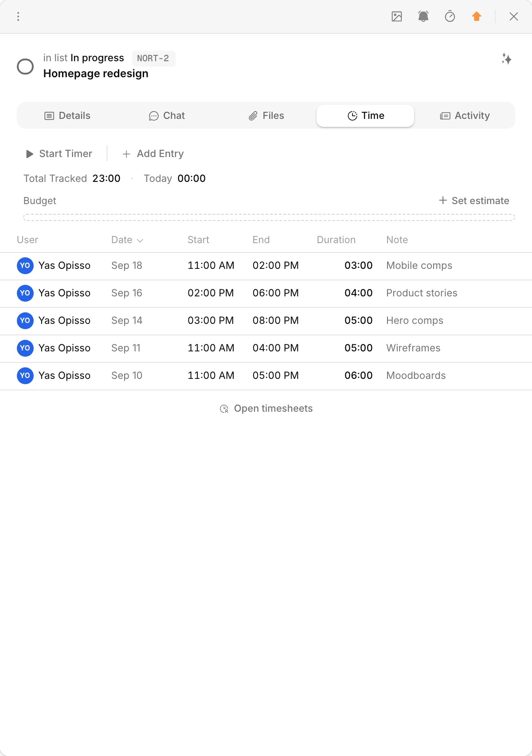Click the notification bell icon
Image resolution: width=532 pixels, height=756 pixels.
pos(423,16)
